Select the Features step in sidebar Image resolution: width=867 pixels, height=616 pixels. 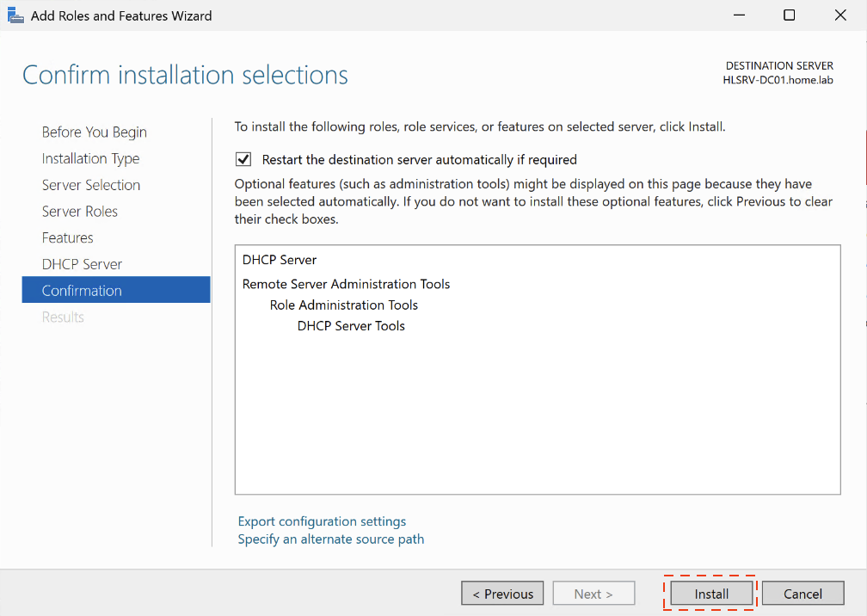(67, 238)
